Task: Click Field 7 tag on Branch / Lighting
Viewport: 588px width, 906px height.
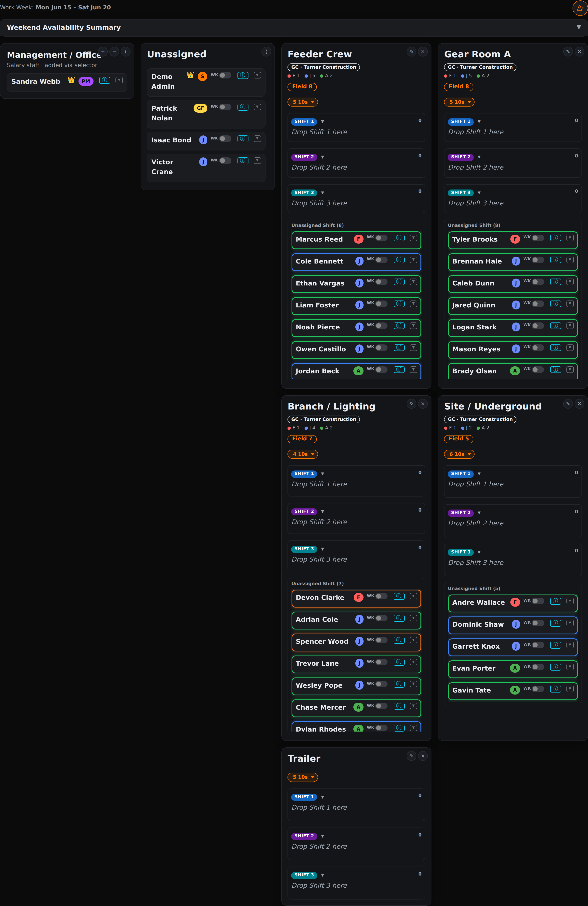Action: coord(302,439)
